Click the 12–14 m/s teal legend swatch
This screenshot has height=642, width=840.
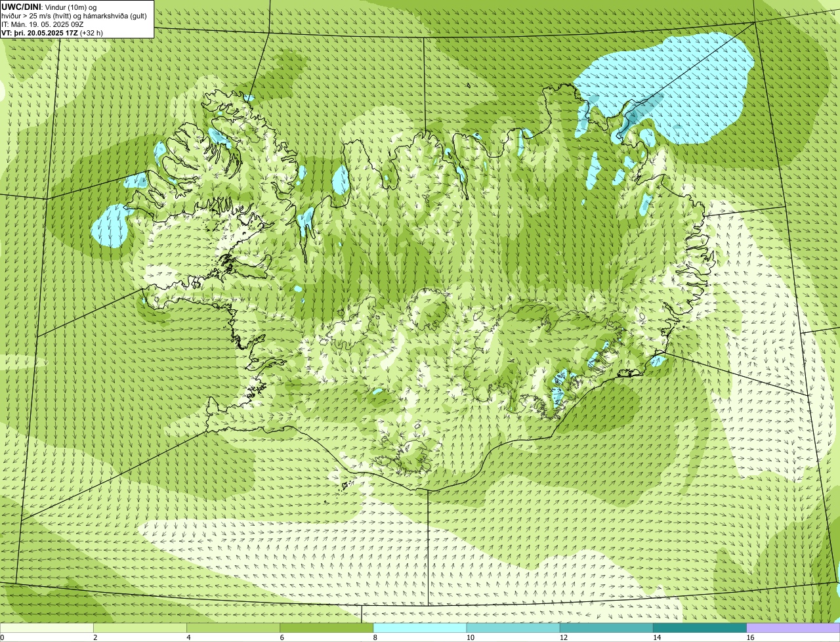(606, 628)
